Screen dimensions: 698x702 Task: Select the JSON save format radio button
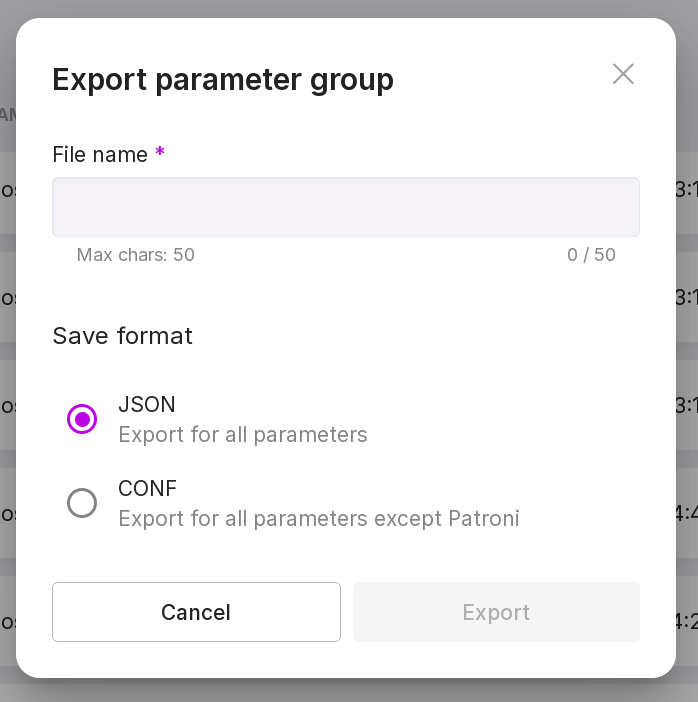pos(82,419)
